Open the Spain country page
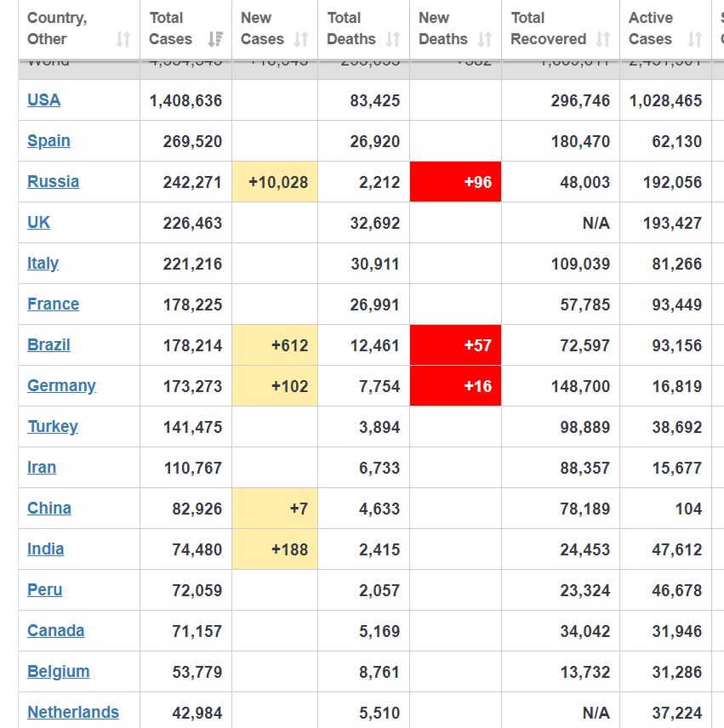The image size is (724, 728). [48, 140]
